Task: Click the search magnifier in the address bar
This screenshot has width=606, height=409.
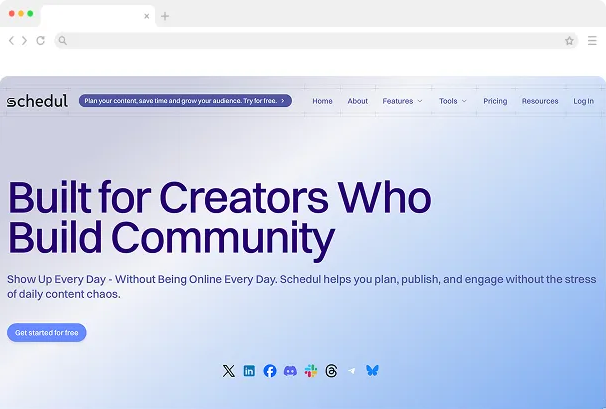Action: click(63, 41)
